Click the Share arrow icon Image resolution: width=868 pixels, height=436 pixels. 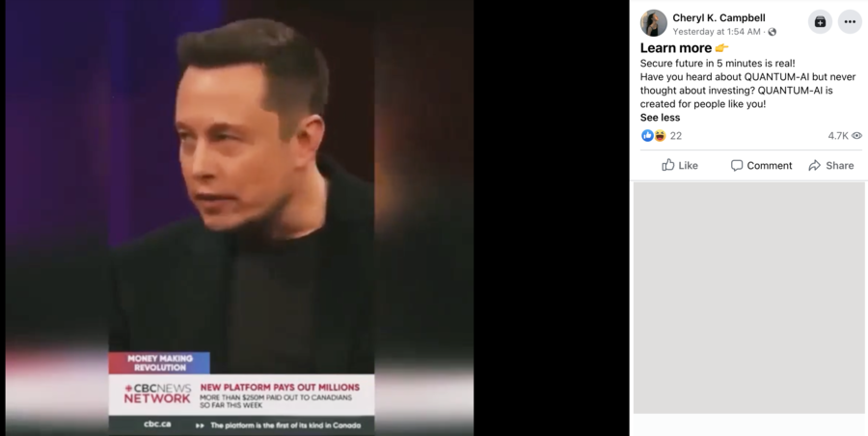click(814, 166)
